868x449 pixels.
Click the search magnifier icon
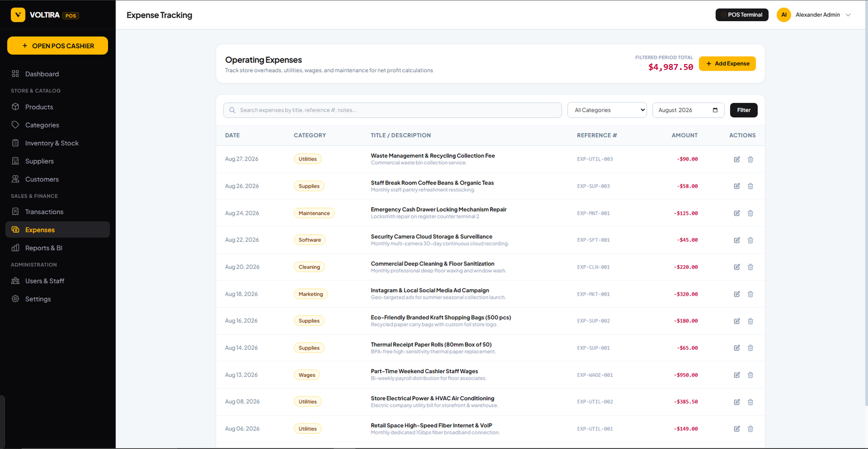232,110
